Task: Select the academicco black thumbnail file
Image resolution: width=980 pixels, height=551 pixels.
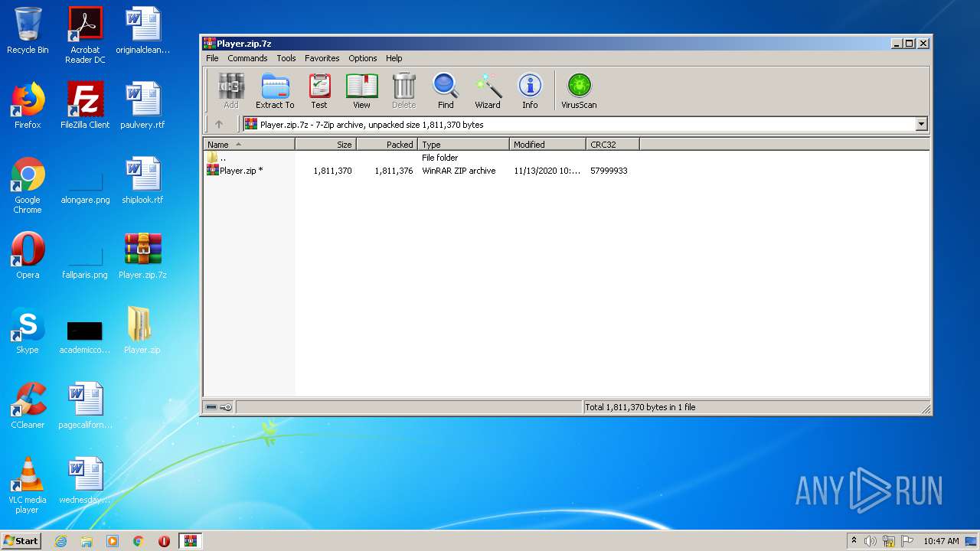Action: (85, 338)
